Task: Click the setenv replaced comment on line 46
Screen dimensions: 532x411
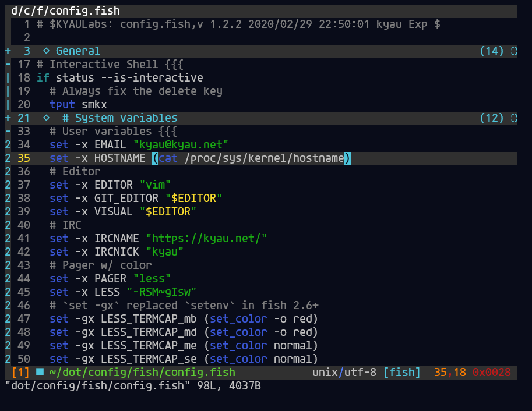Action: (184, 305)
